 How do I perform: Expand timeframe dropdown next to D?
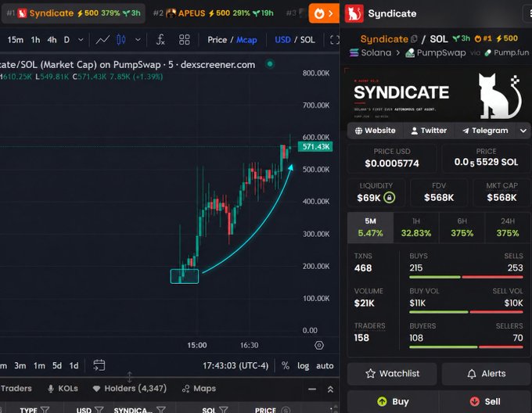coord(81,40)
